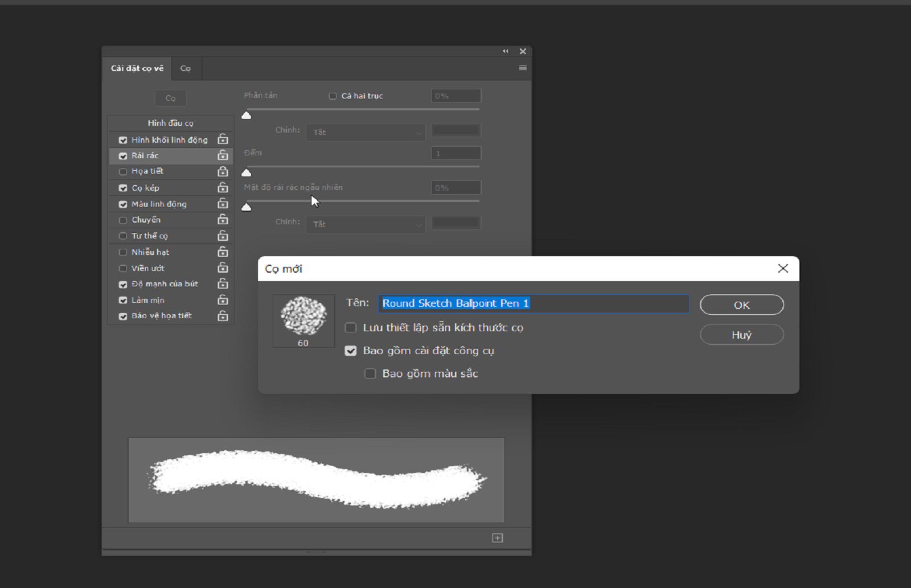Click Mật độ rải rác percentage field
This screenshot has height=588, width=911.
456,188
